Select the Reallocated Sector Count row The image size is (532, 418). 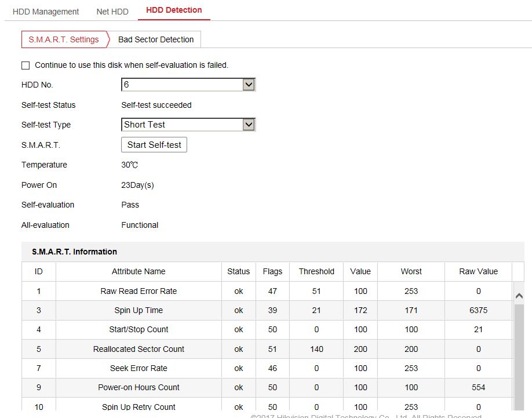coord(139,349)
